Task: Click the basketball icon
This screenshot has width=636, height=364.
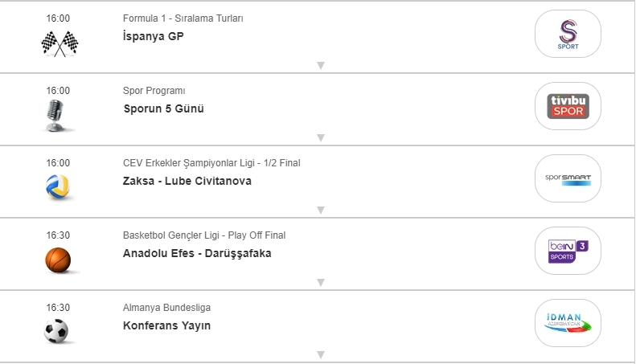Action: [58, 259]
